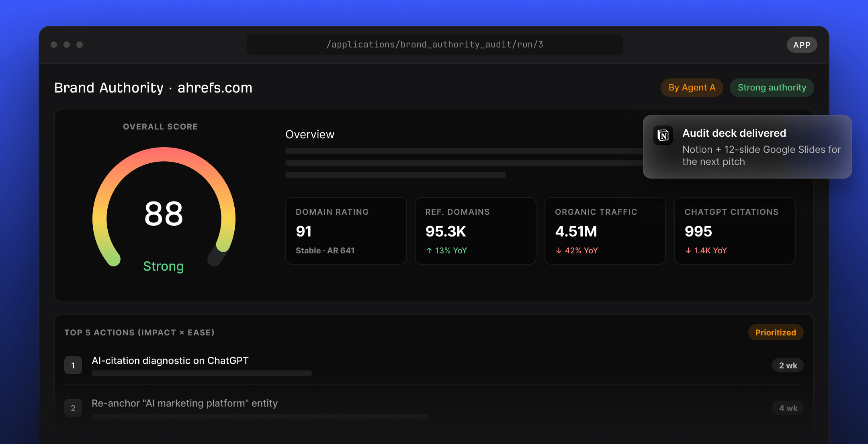Click the number 1 badge of the first action
Screen dimensions: 868x444
(73, 365)
